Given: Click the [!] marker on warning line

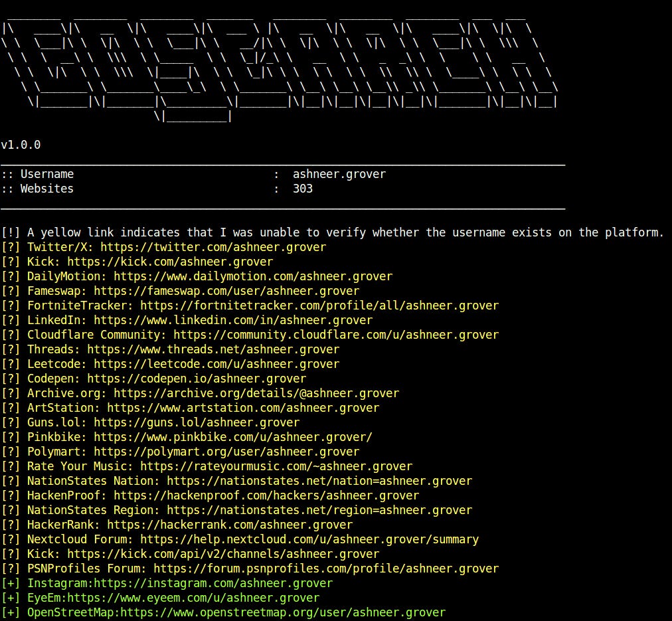Looking at the screenshot, I should point(11,232).
